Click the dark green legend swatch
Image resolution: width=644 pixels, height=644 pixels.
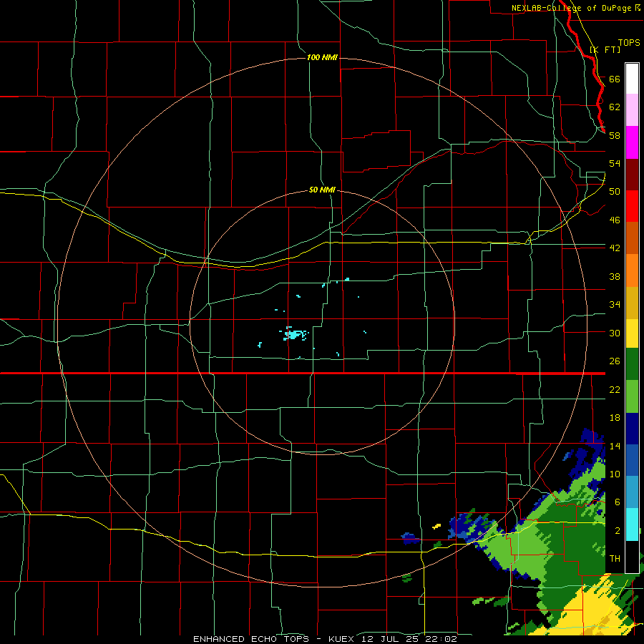(632, 364)
